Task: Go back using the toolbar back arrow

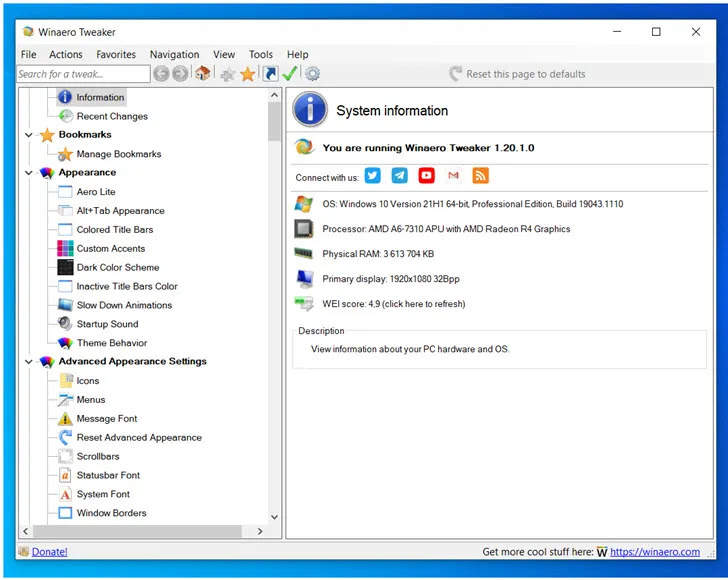Action: tap(161, 73)
